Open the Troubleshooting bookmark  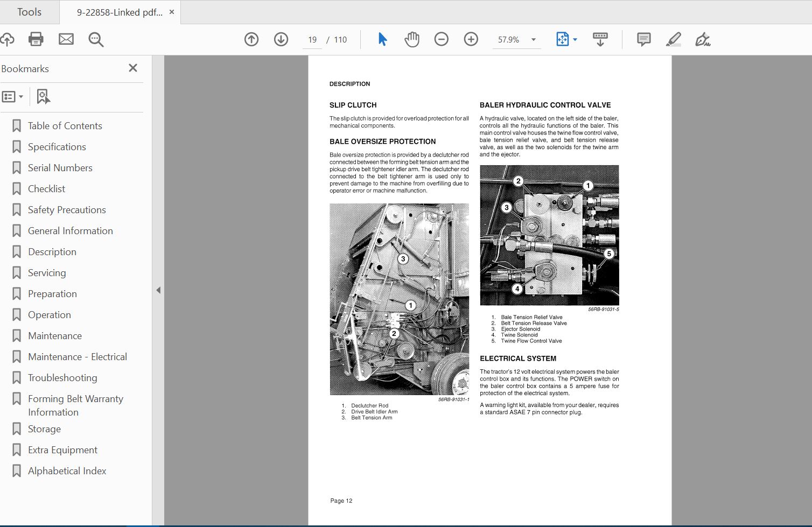coord(62,378)
